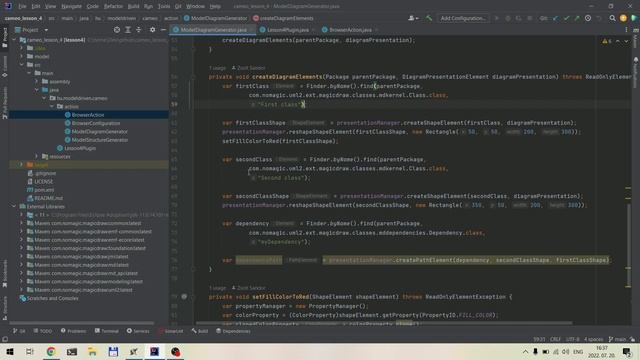Open the Services tool window tab

click(138, 331)
